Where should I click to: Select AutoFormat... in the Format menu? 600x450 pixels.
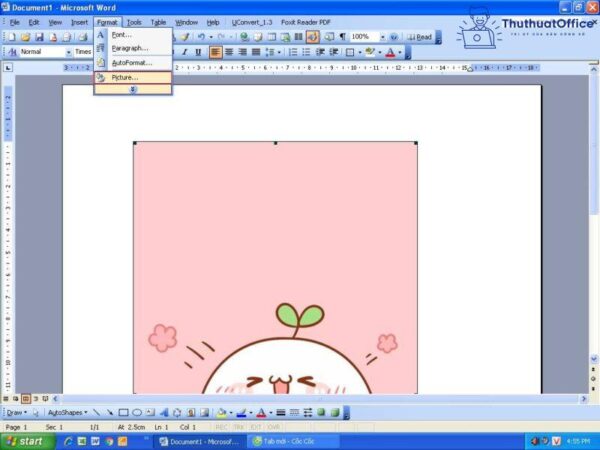pyautogui.click(x=133, y=63)
